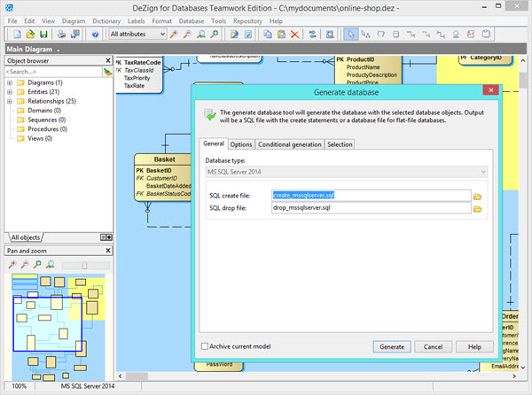
Task: Click Pan and zoom panel zoom-in icon
Action: [x=12, y=265]
